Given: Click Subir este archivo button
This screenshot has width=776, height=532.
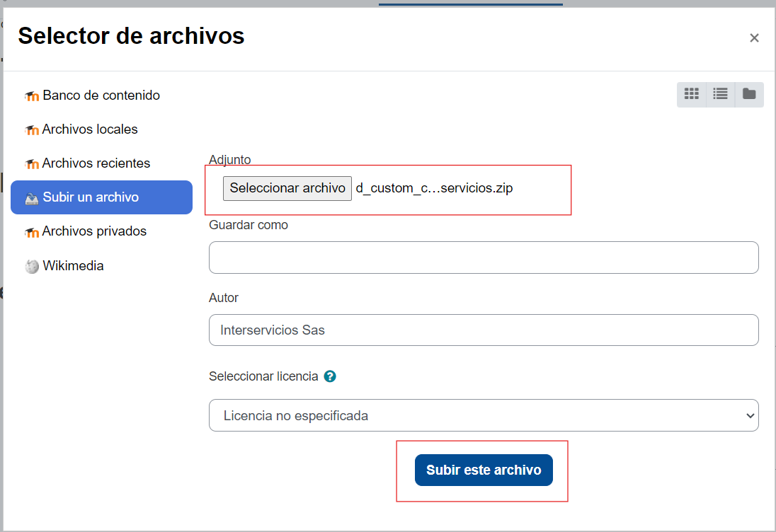Looking at the screenshot, I should 484,470.
